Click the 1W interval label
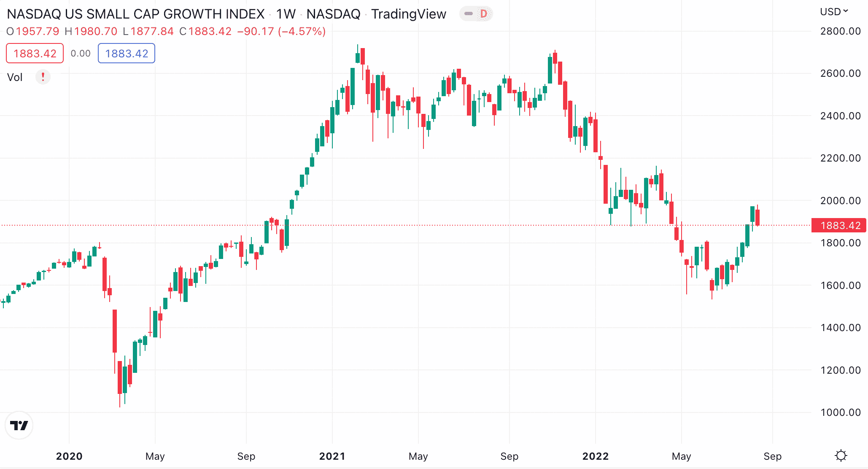 286,14
